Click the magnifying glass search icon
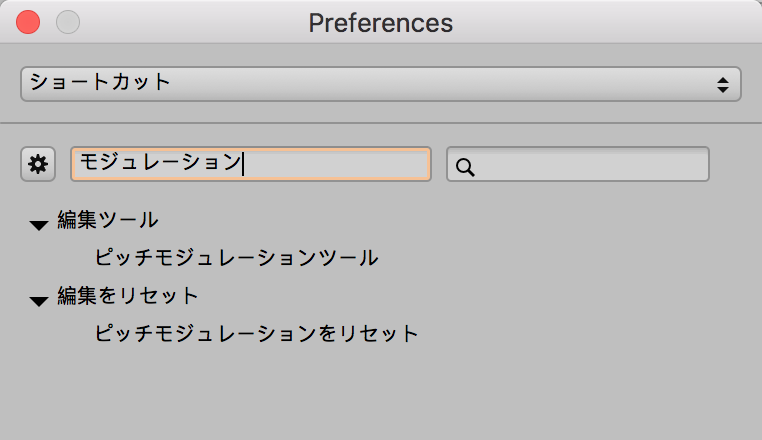Viewport: 762px width, 440px height. pos(464,167)
